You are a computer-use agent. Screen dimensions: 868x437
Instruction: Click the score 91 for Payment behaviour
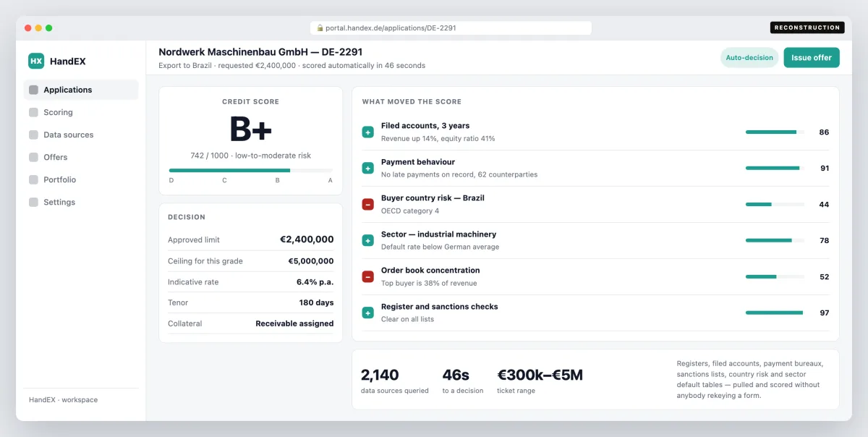[x=825, y=169]
